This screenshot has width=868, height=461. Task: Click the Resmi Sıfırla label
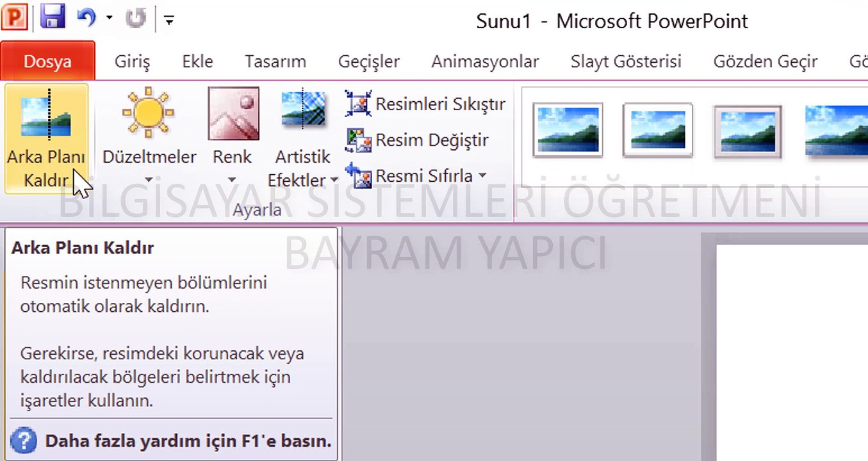click(x=424, y=175)
